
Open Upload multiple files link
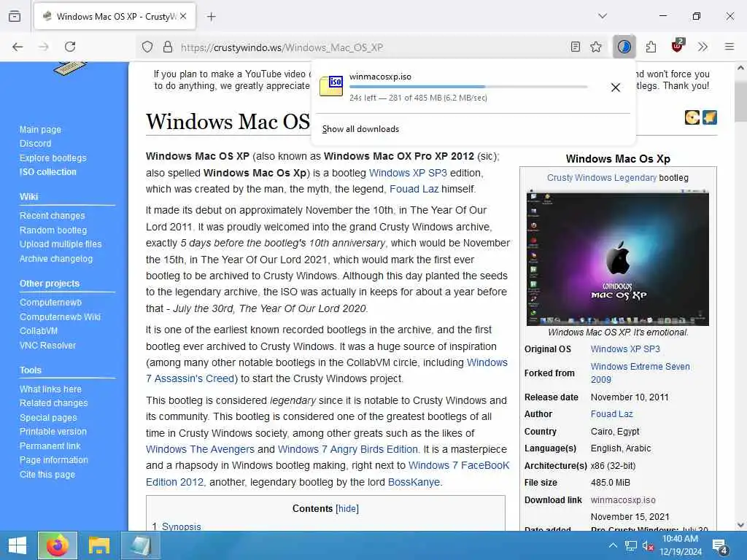pyautogui.click(x=61, y=244)
